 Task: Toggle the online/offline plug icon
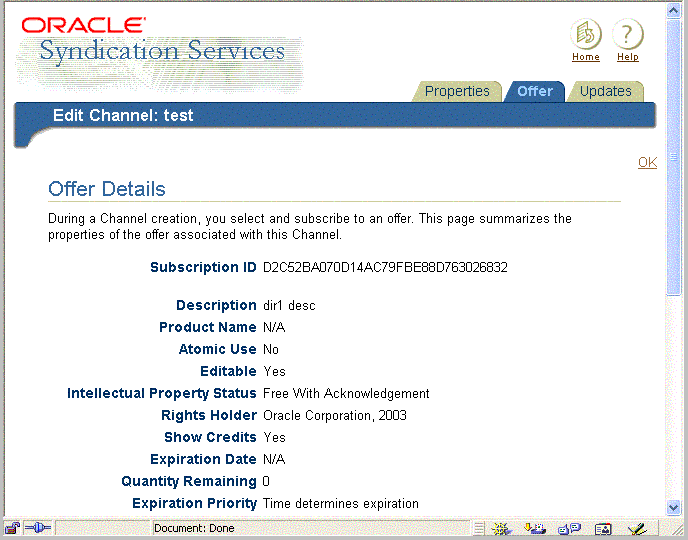click(38, 528)
